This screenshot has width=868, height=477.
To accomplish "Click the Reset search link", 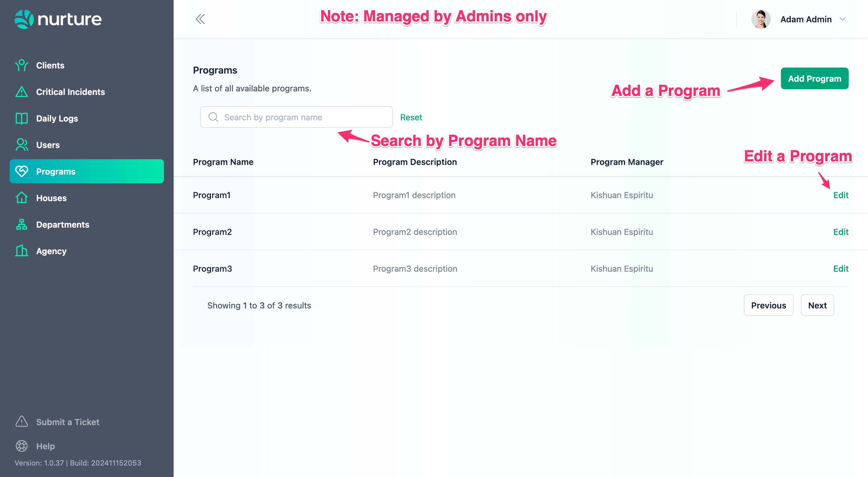I will pyautogui.click(x=411, y=117).
